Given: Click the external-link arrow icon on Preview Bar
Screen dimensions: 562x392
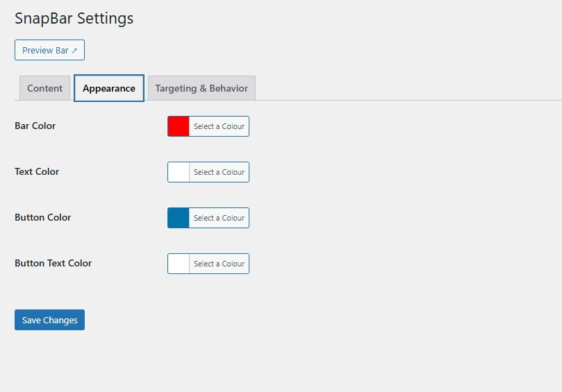Looking at the screenshot, I should coord(74,51).
